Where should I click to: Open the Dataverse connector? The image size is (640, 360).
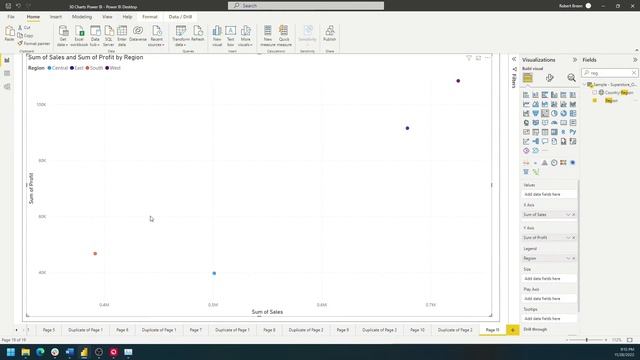coord(138,33)
